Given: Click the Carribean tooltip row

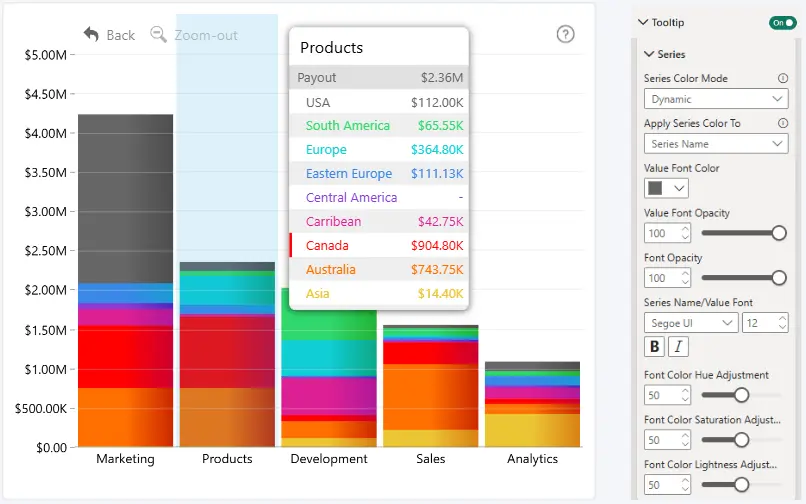Looking at the screenshot, I should [379, 221].
